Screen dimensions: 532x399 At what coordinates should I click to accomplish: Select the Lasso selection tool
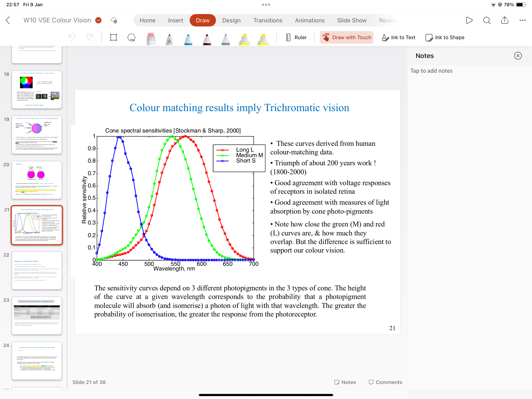(131, 37)
